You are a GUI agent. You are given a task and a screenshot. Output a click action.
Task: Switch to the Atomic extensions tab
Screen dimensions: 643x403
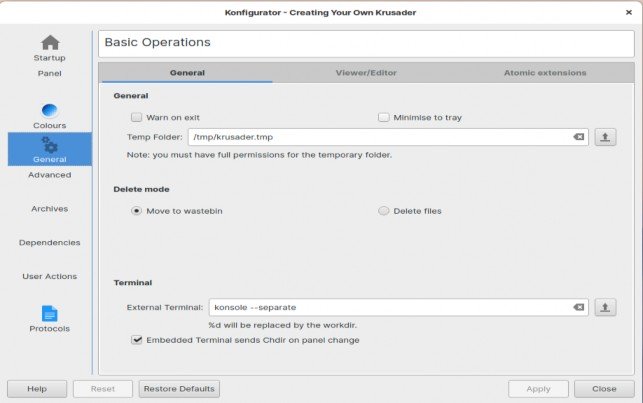(545, 73)
